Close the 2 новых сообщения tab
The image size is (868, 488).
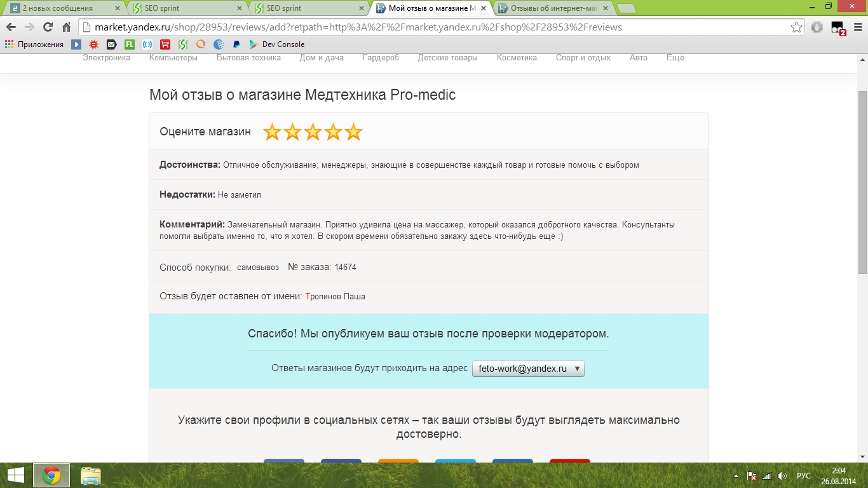[x=117, y=8]
